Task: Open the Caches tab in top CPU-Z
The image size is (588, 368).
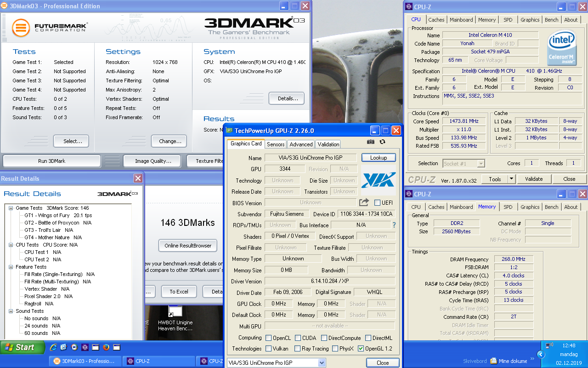Action: [436, 20]
